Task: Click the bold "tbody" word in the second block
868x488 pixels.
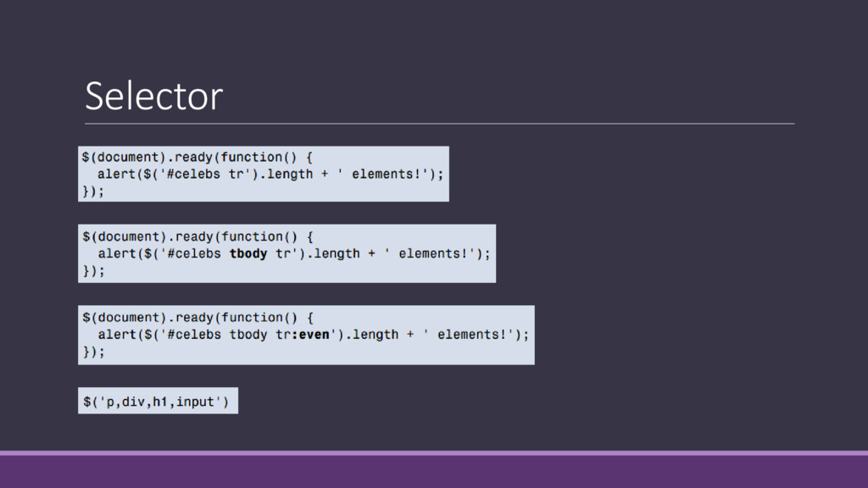Action: [248, 253]
